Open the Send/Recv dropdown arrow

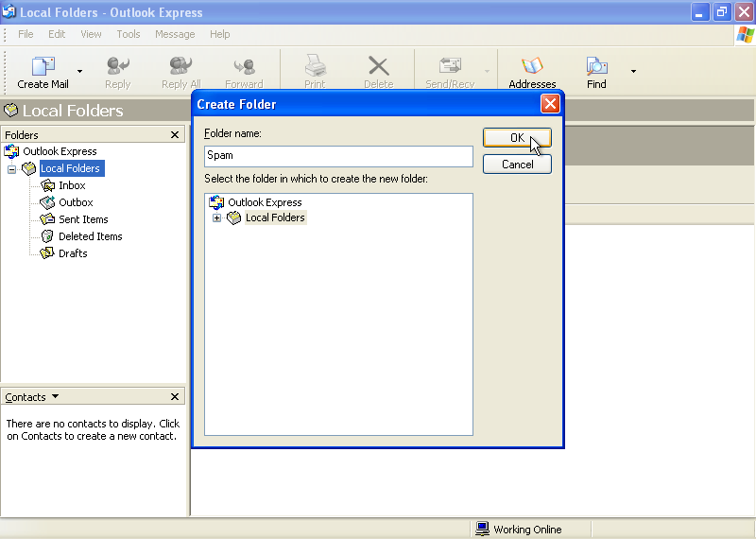[487, 72]
